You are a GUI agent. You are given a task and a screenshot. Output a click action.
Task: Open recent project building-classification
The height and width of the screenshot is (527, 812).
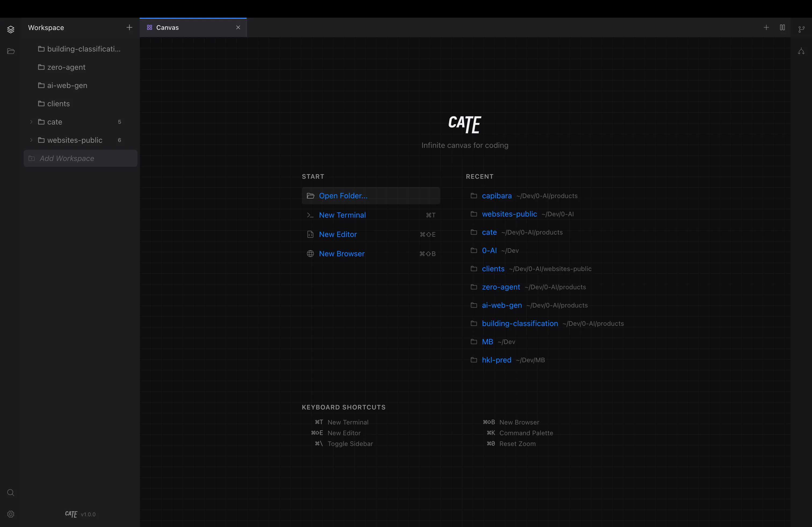pos(520,324)
